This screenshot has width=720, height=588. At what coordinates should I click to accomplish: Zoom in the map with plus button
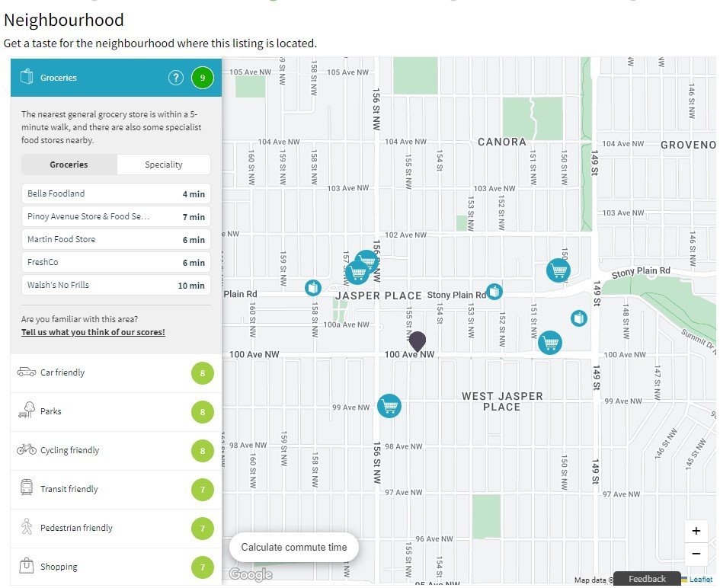(696, 531)
